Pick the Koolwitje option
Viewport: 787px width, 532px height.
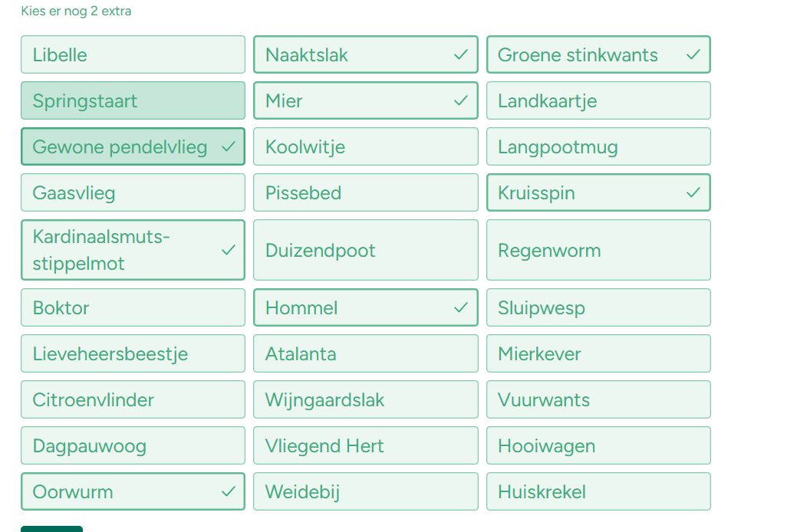[x=365, y=146]
